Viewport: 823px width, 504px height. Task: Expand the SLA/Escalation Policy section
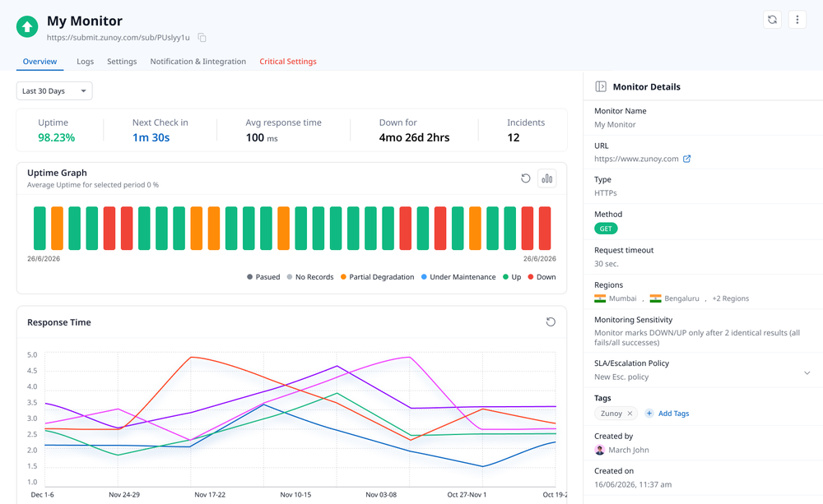(x=807, y=373)
